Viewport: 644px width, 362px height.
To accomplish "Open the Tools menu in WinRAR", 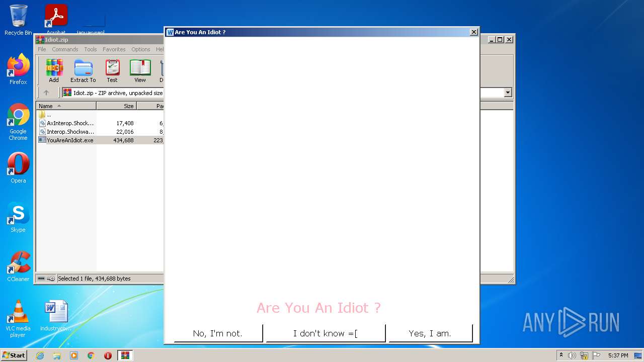I will [x=91, y=49].
